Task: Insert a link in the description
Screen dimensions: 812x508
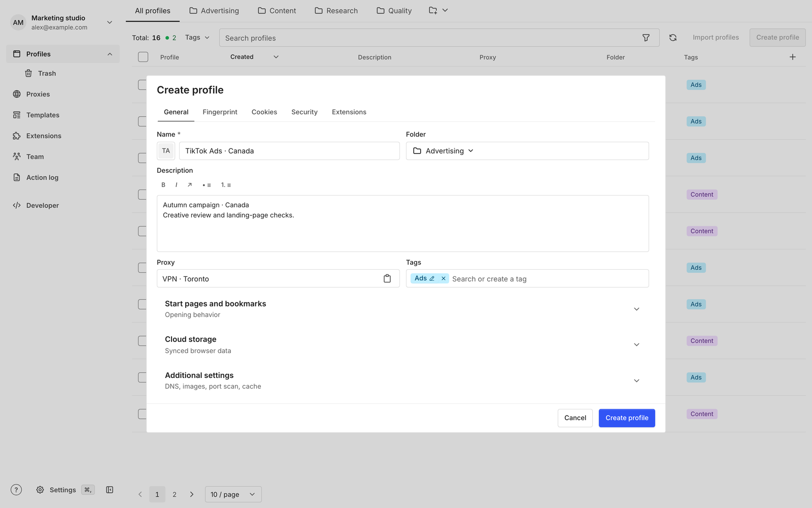Action: tap(190, 185)
